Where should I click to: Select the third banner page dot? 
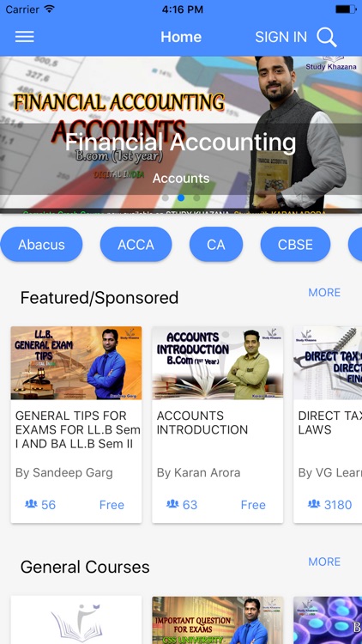click(x=196, y=197)
